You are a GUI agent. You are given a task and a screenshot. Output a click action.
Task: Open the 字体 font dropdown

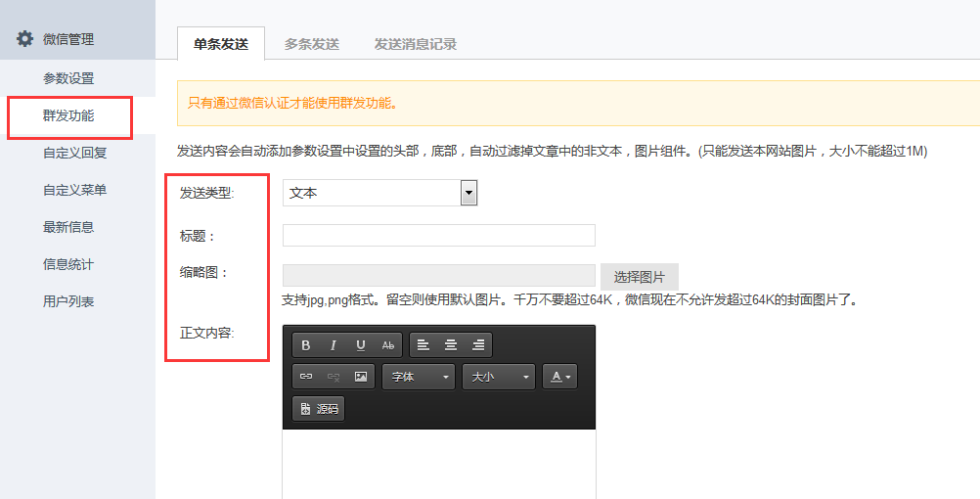point(419,377)
